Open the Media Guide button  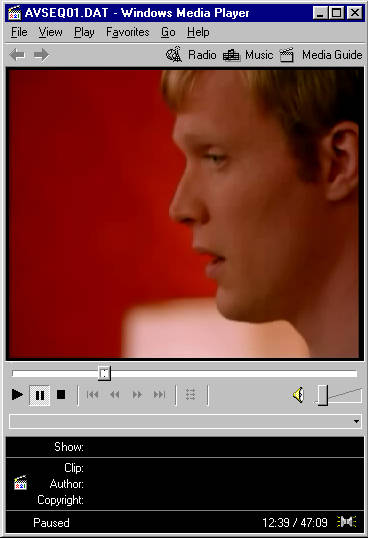click(321, 55)
